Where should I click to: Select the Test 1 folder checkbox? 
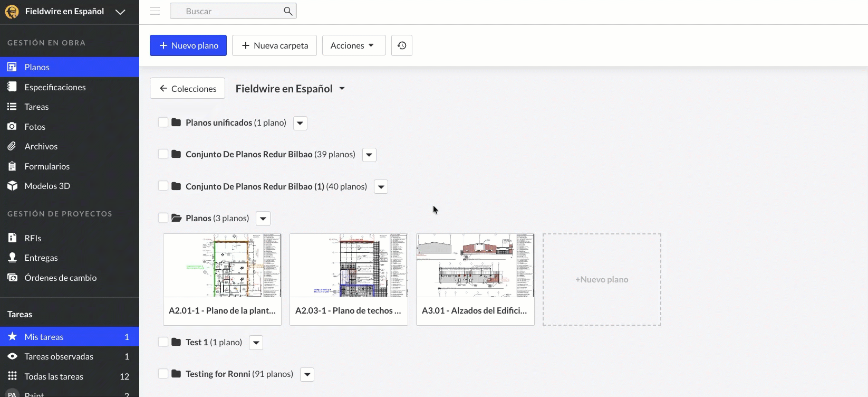pos(163,342)
